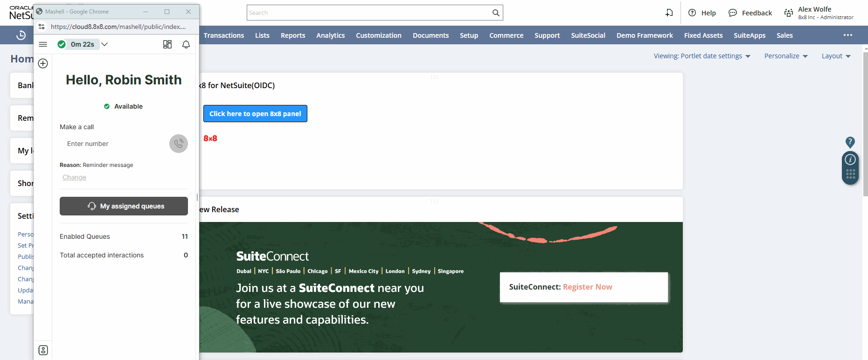
Task: Open the Transactions menu
Action: [x=224, y=35]
